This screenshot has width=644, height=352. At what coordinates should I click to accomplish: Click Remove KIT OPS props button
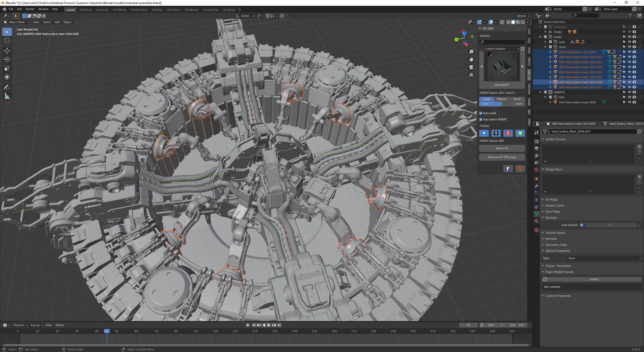[x=502, y=157]
